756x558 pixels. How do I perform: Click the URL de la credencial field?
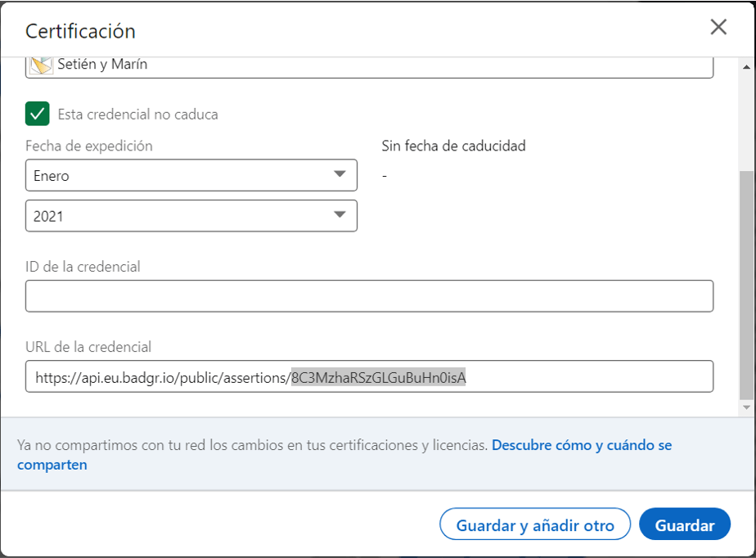point(369,376)
